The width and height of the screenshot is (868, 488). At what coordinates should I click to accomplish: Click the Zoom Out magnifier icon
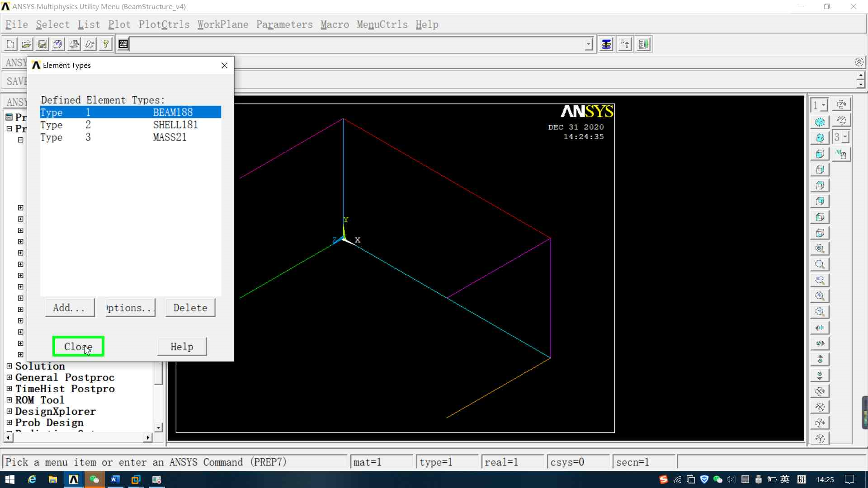(x=819, y=312)
